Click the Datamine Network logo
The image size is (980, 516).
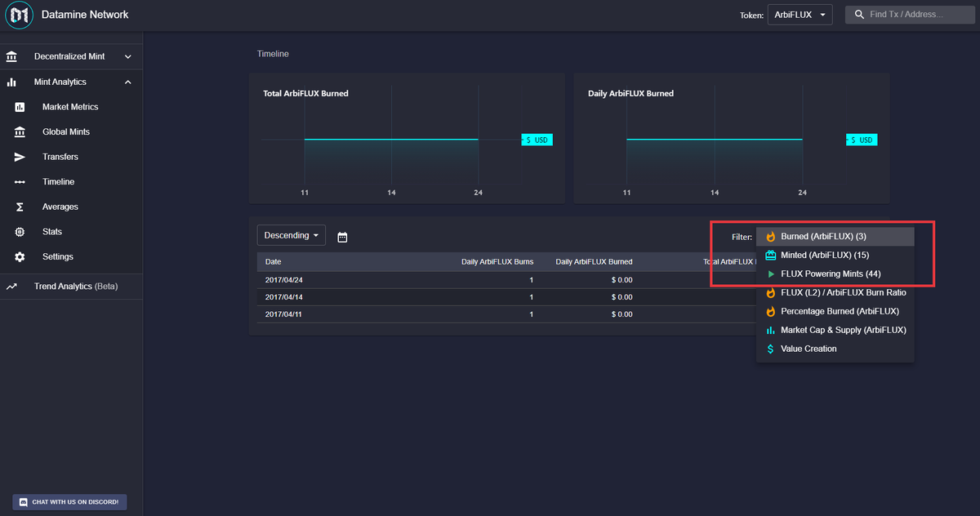click(x=19, y=15)
